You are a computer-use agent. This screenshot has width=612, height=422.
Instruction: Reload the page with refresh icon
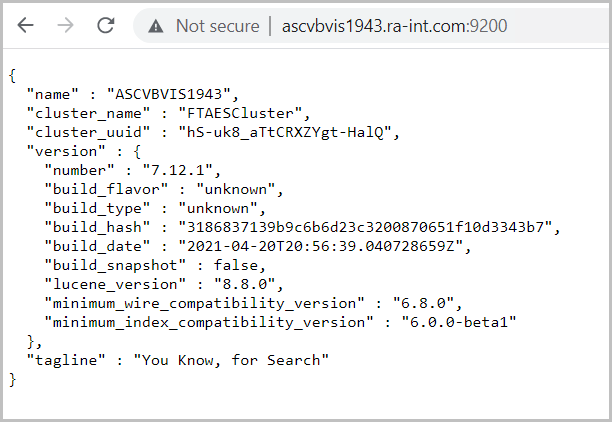tap(105, 26)
